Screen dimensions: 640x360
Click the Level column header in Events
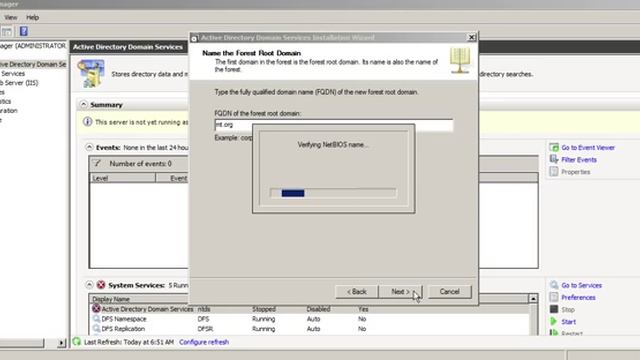pos(122,178)
